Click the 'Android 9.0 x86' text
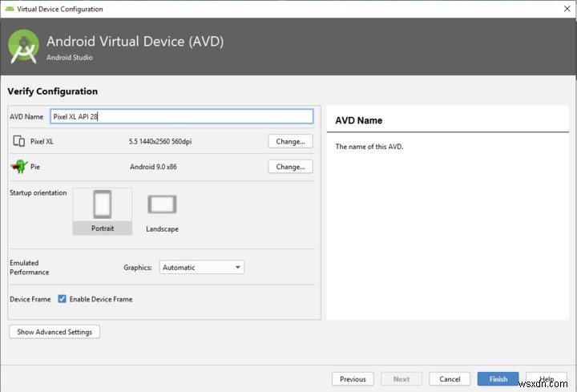Image resolution: width=577 pixels, height=392 pixels. (x=153, y=167)
